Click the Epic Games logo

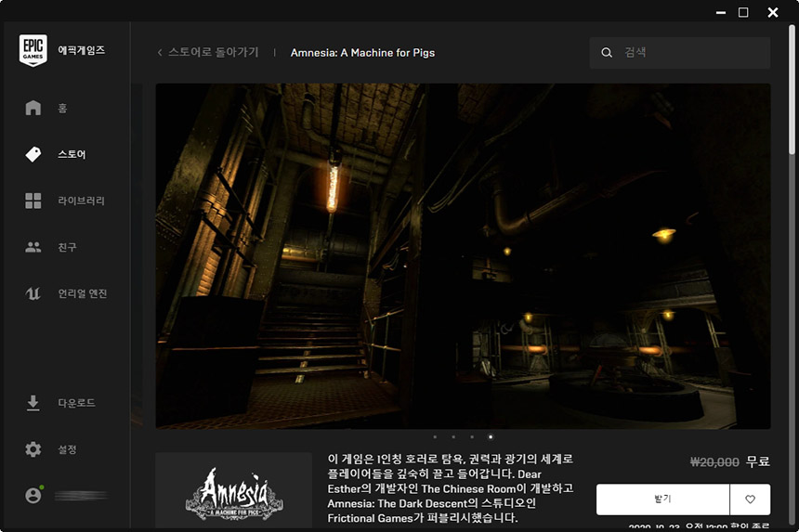[33, 50]
